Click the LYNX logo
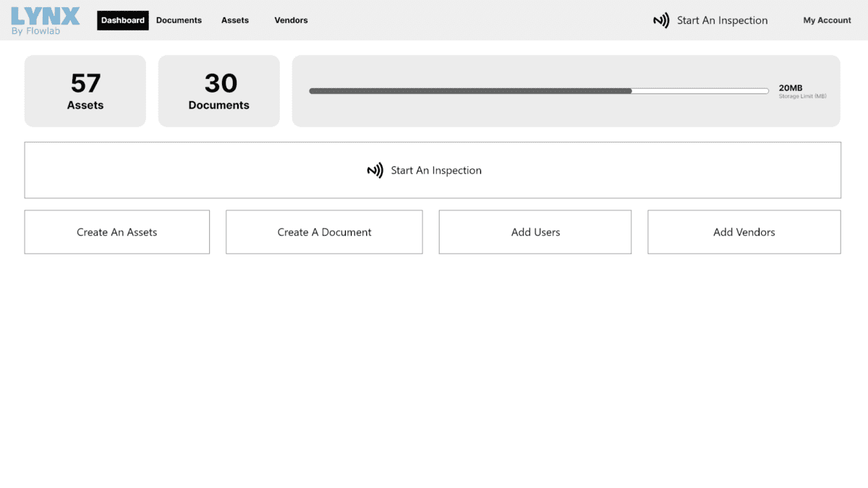The width and height of the screenshot is (868, 488). pos(45,16)
